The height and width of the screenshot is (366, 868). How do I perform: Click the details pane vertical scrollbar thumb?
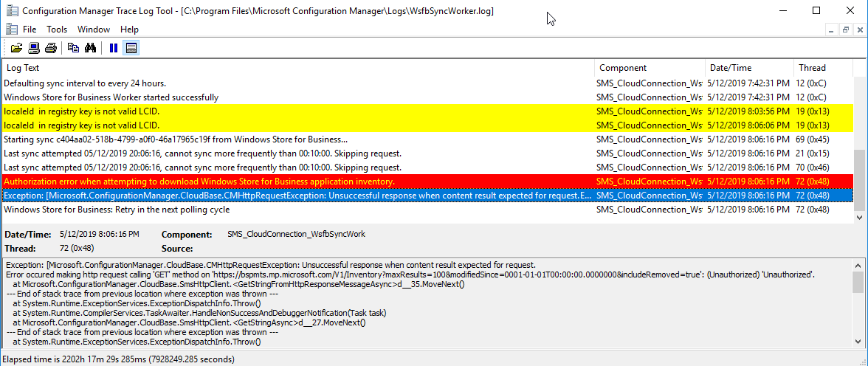(857, 281)
